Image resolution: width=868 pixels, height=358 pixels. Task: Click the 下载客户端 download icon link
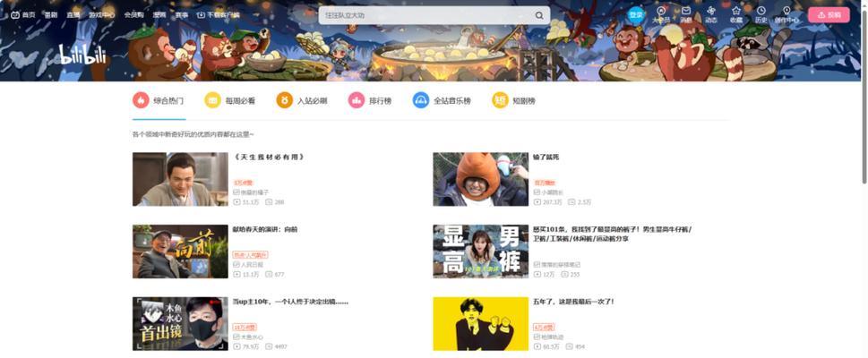(218, 15)
